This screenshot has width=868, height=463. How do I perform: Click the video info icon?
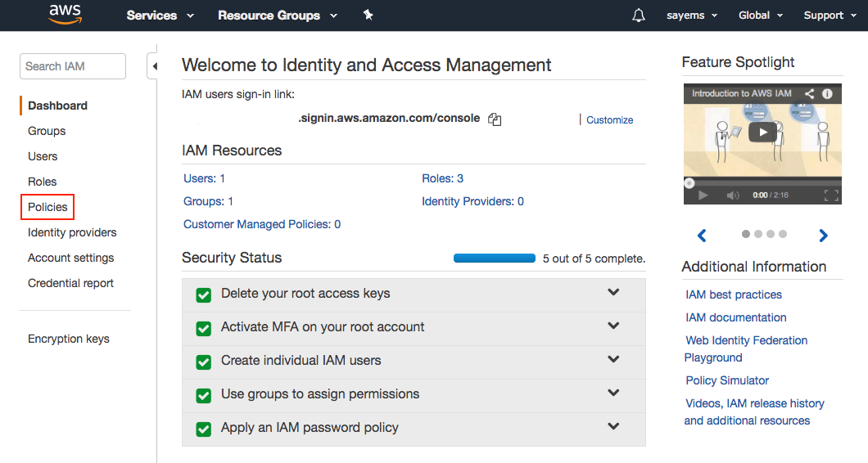pyautogui.click(x=827, y=93)
